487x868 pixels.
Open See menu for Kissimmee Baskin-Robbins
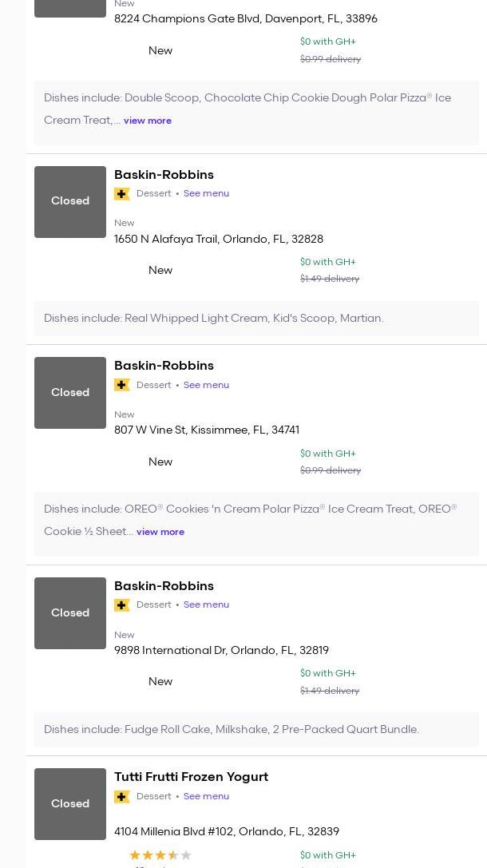[206, 385]
